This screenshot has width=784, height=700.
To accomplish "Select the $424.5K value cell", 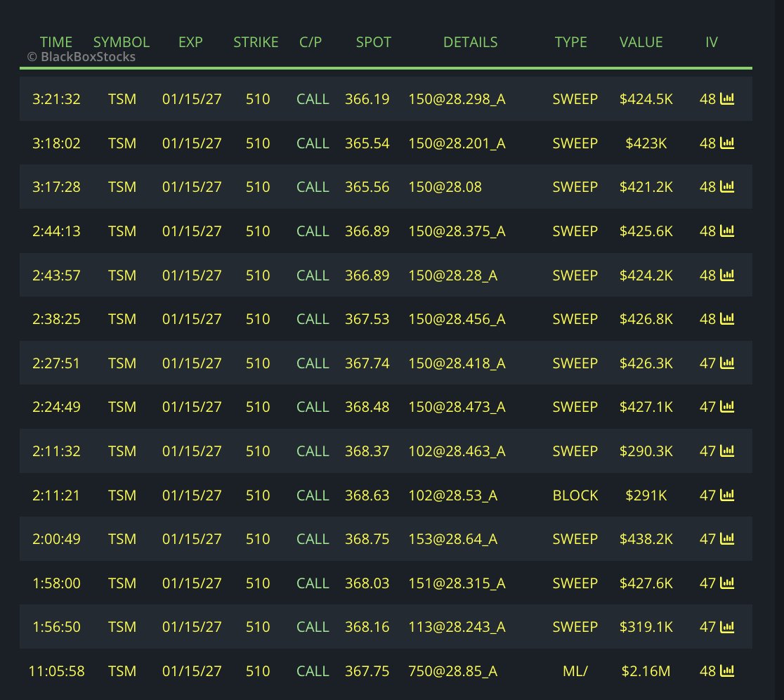I will [646, 99].
